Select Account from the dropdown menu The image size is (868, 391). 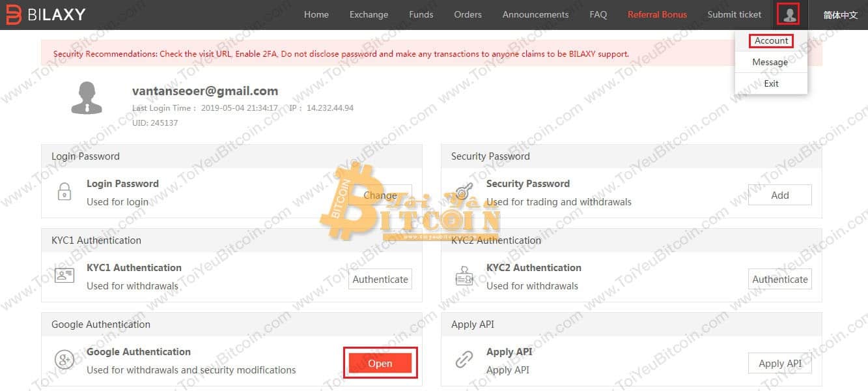(x=771, y=40)
